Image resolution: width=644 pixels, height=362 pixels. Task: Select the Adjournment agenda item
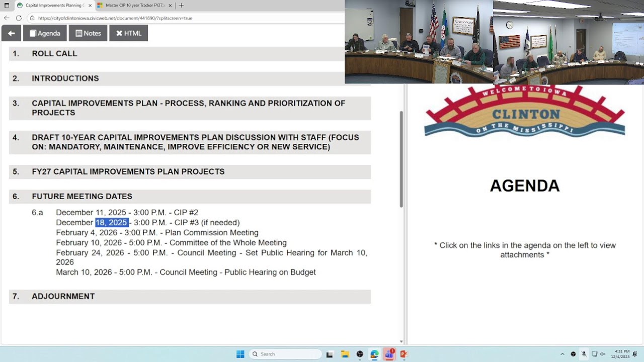[190, 297]
